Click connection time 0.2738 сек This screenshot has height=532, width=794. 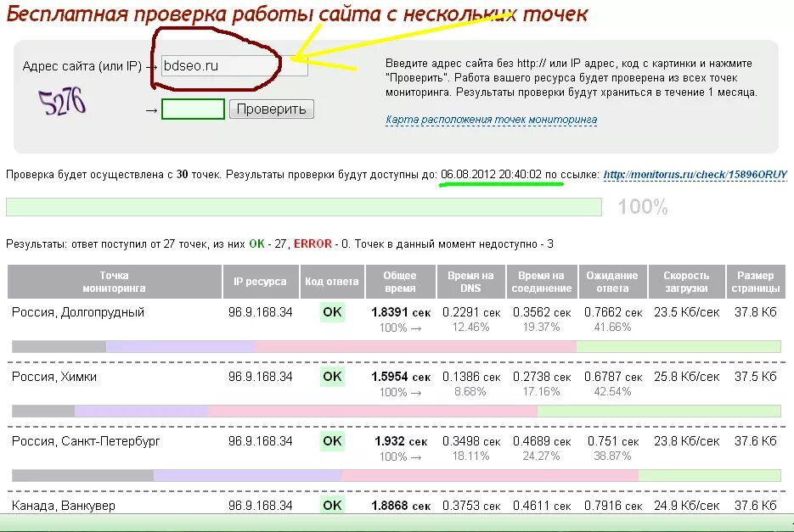coord(542,377)
